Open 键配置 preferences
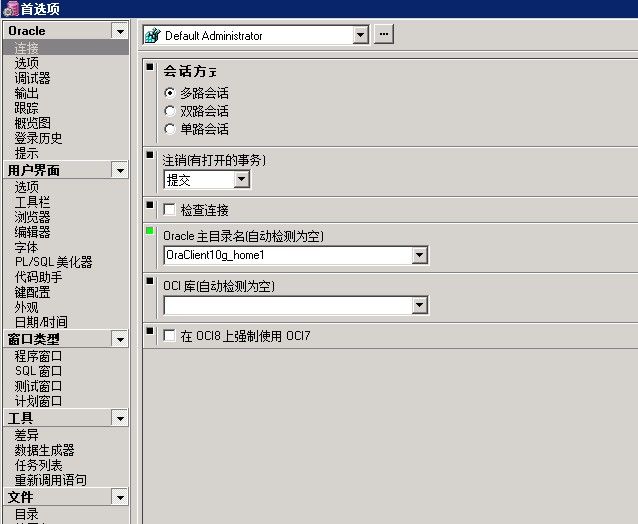The width and height of the screenshot is (638, 524). click(33, 293)
